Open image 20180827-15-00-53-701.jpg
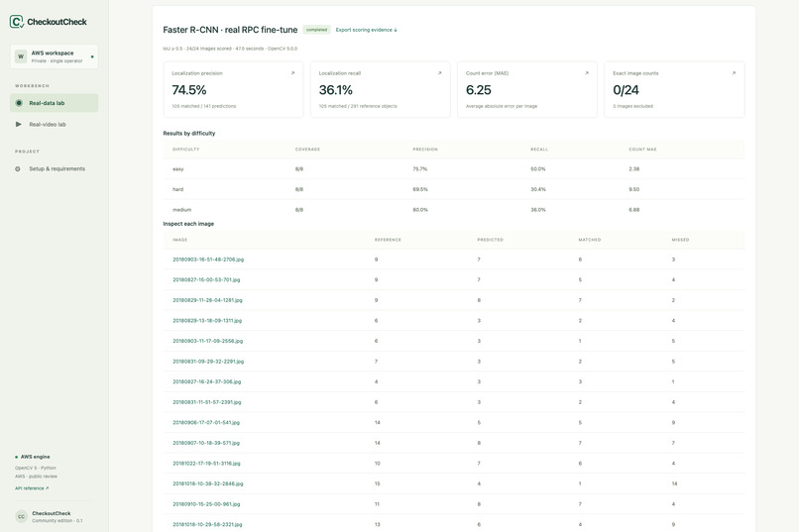This screenshot has height=532, width=799. tap(206, 280)
